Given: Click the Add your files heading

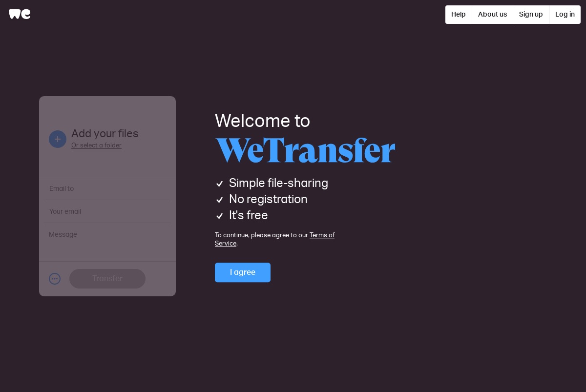Looking at the screenshot, I should point(105,134).
